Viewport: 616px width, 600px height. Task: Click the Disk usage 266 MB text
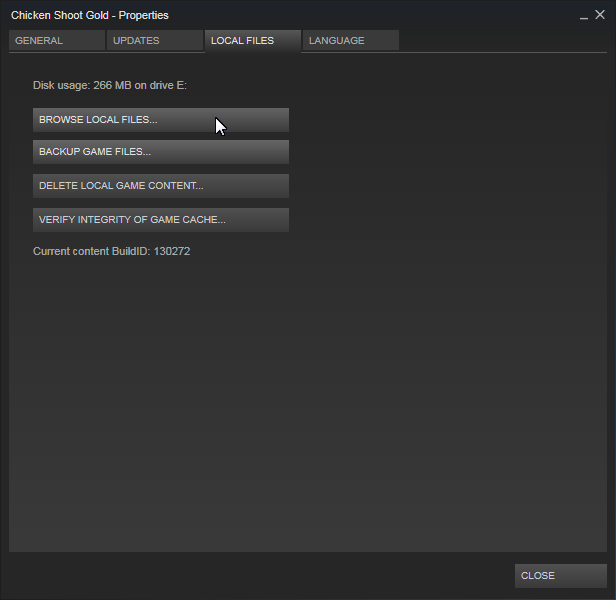110,85
